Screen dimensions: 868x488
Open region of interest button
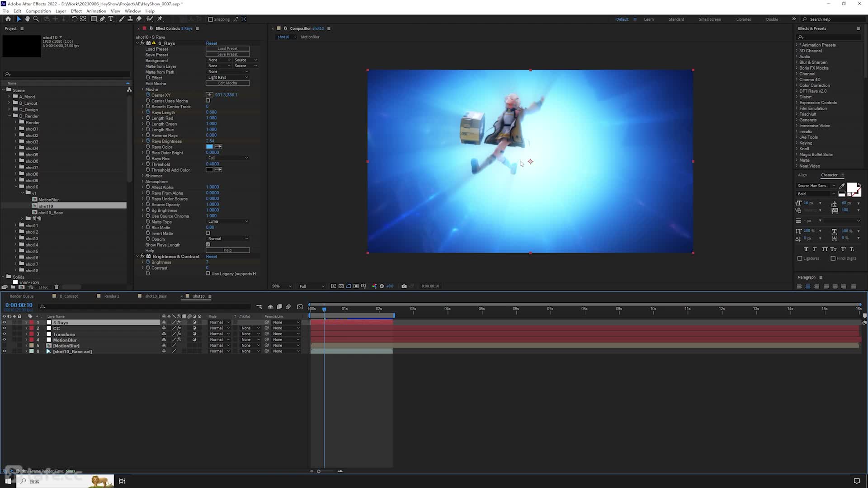pos(356,286)
